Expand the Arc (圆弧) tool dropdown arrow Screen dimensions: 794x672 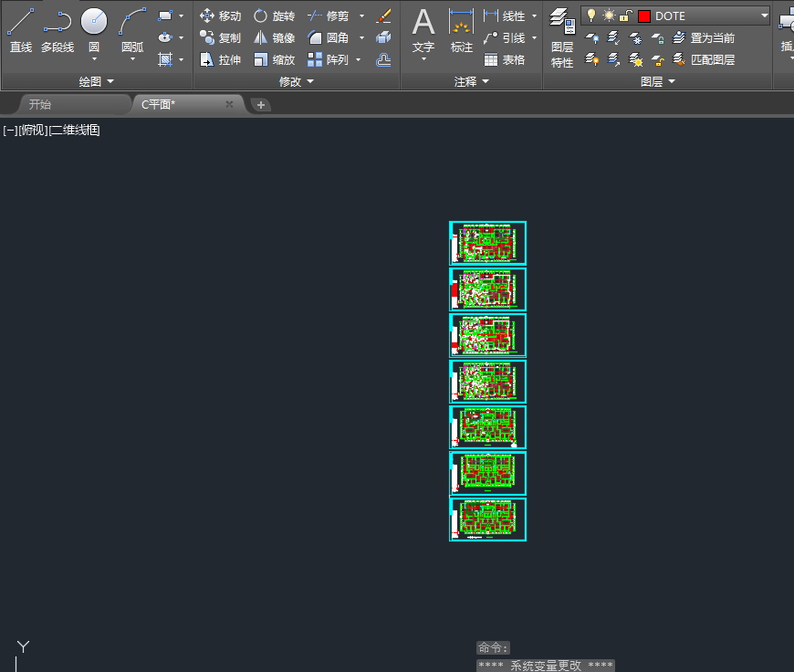132,59
